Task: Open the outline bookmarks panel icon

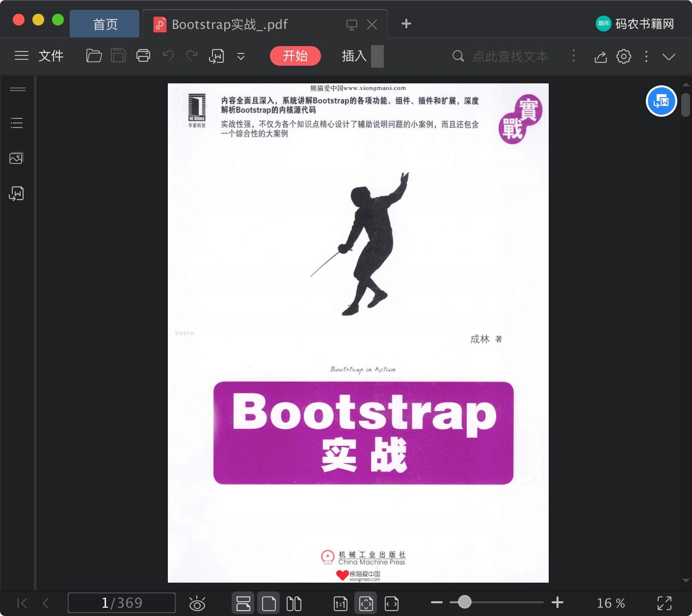Action: [17, 123]
